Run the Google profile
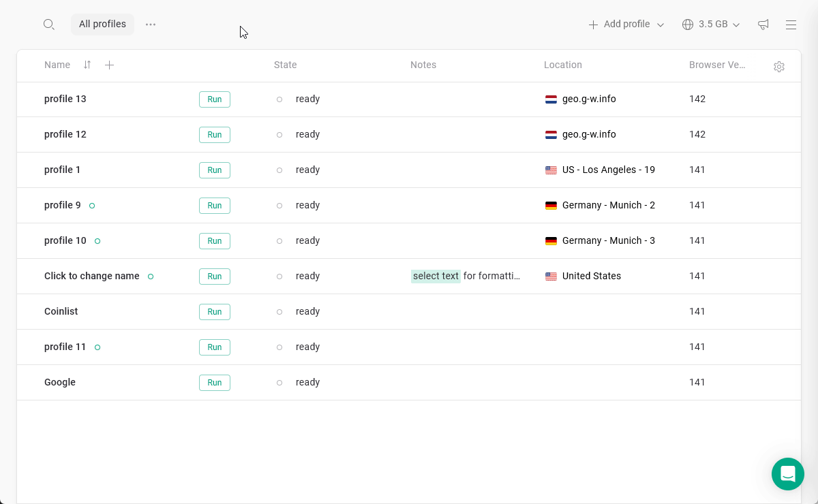 point(215,383)
